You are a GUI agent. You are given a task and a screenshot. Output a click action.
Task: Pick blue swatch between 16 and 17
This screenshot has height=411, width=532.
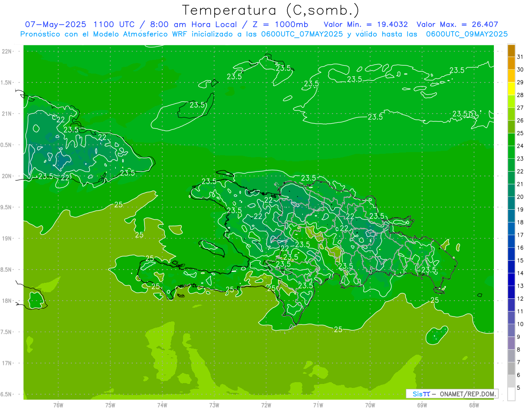pyautogui.click(x=511, y=242)
